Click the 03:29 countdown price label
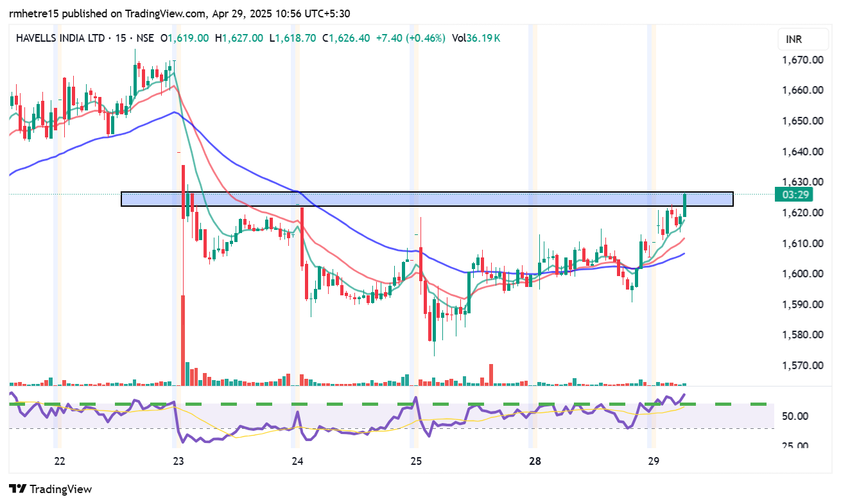 point(793,195)
